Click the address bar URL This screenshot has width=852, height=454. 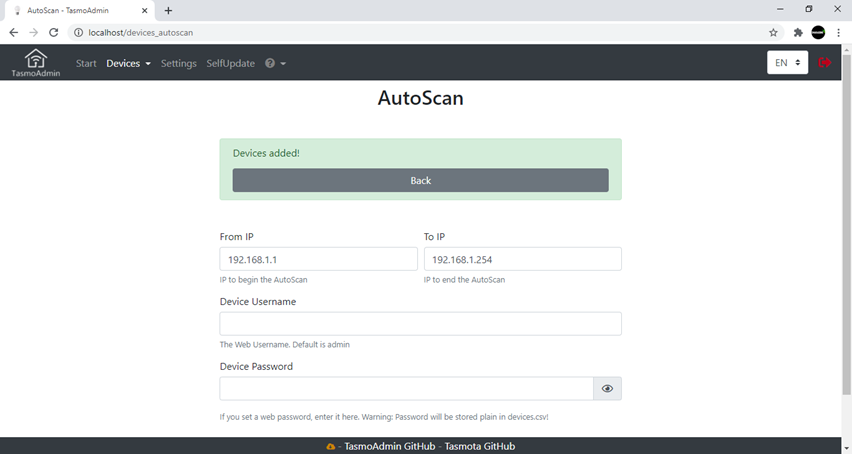(x=141, y=33)
